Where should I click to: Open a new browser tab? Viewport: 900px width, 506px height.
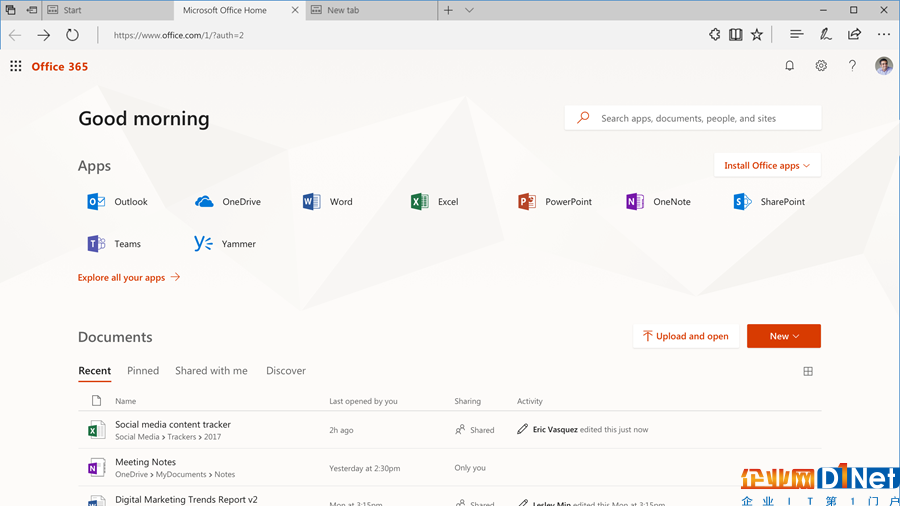click(448, 10)
